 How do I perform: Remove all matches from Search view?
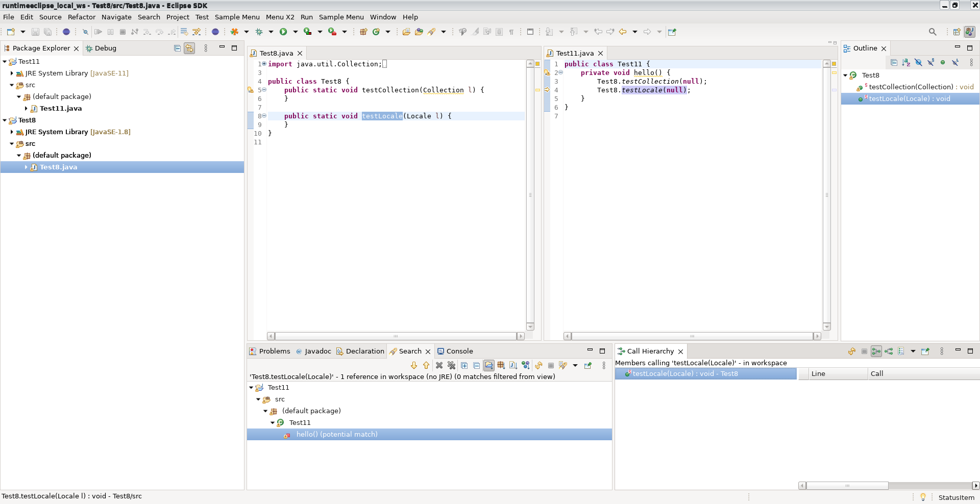coord(452,365)
